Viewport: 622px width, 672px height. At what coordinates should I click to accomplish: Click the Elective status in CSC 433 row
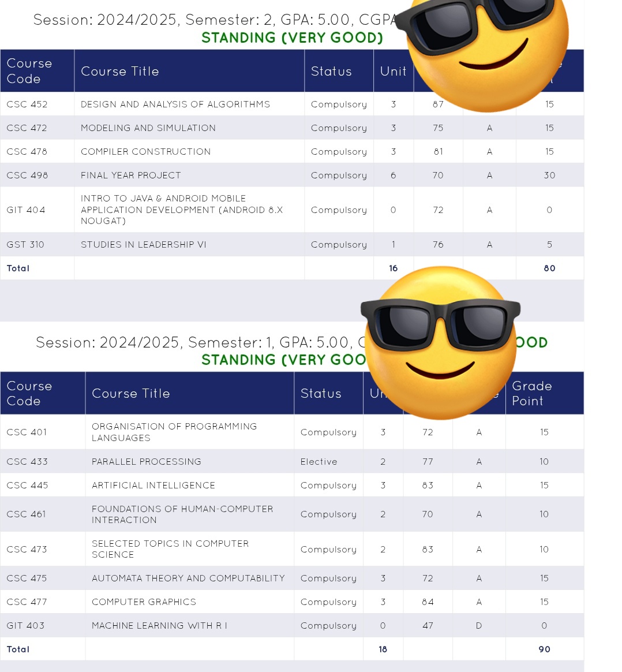(x=319, y=461)
